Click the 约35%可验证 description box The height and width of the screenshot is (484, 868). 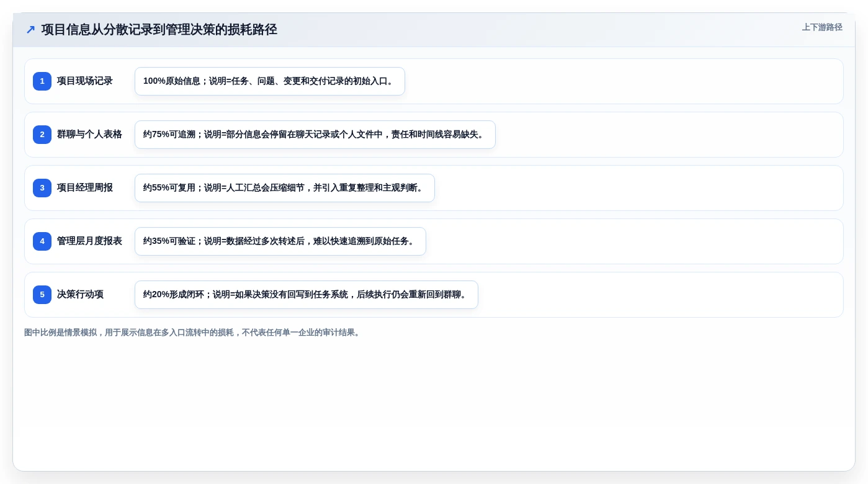pyautogui.click(x=280, y=241)
